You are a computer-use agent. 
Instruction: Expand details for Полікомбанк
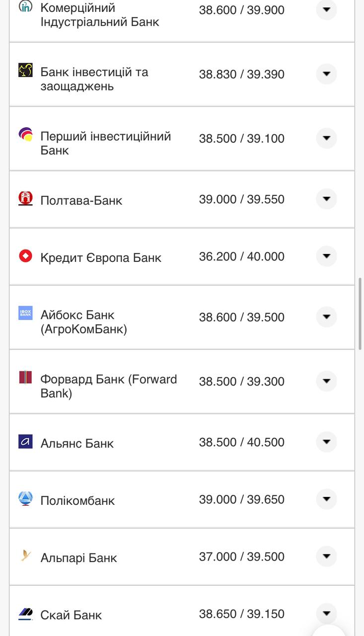326,499
